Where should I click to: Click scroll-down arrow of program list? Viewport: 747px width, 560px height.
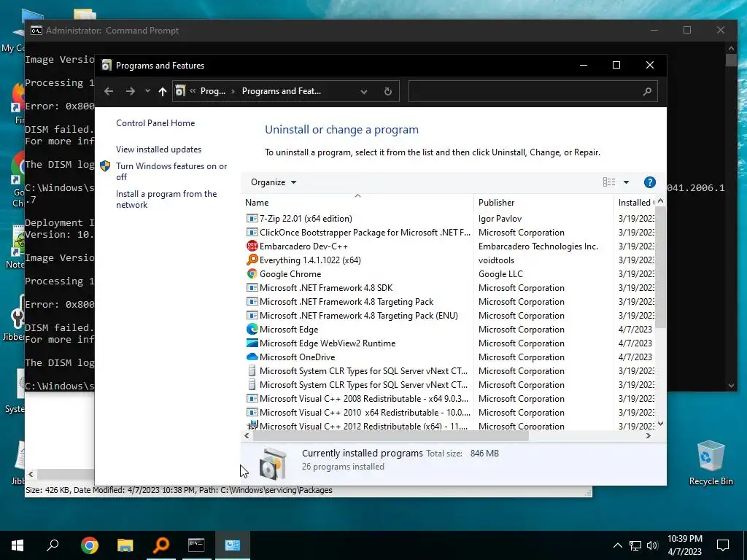click(x=660, y=424)
